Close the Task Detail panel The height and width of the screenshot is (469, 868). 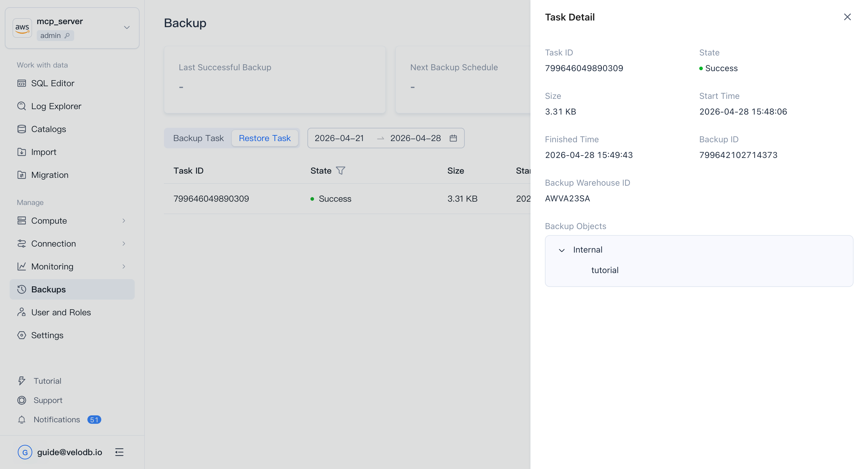847,17
